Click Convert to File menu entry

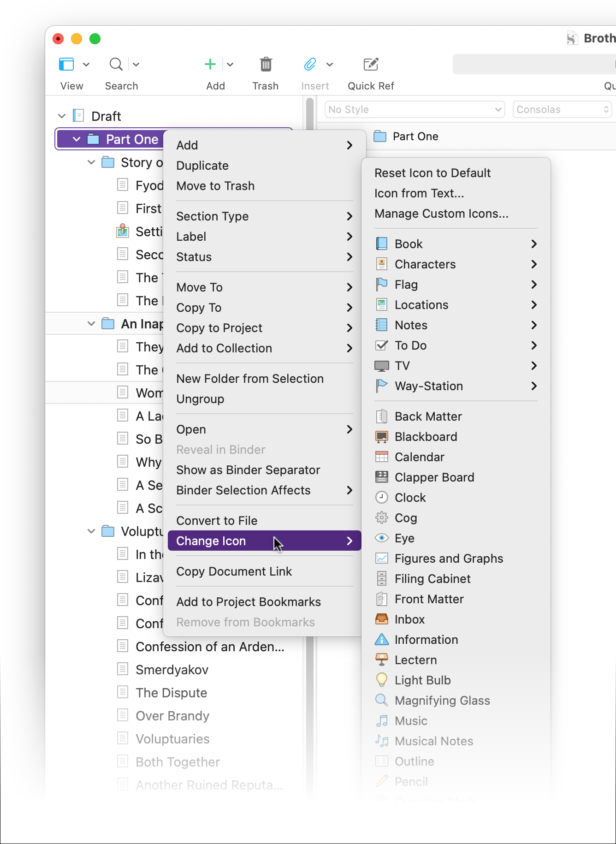pos(217,521)
